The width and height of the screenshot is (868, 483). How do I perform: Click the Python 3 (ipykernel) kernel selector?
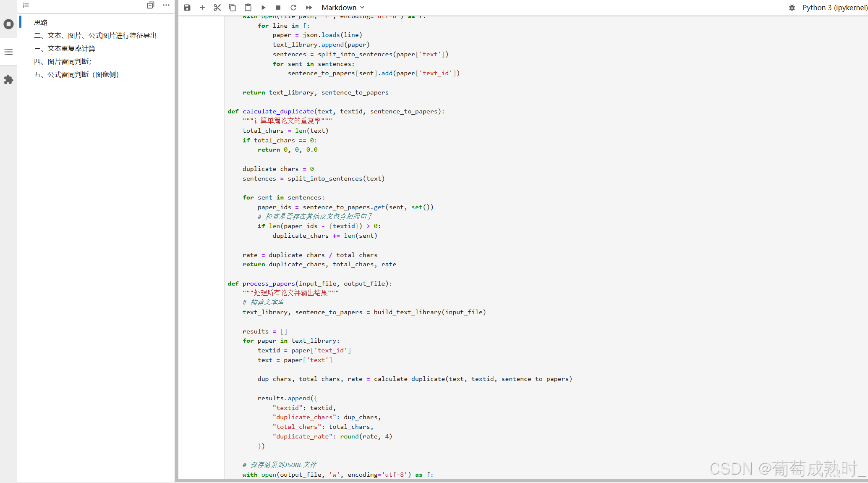[x=834, y=8]
